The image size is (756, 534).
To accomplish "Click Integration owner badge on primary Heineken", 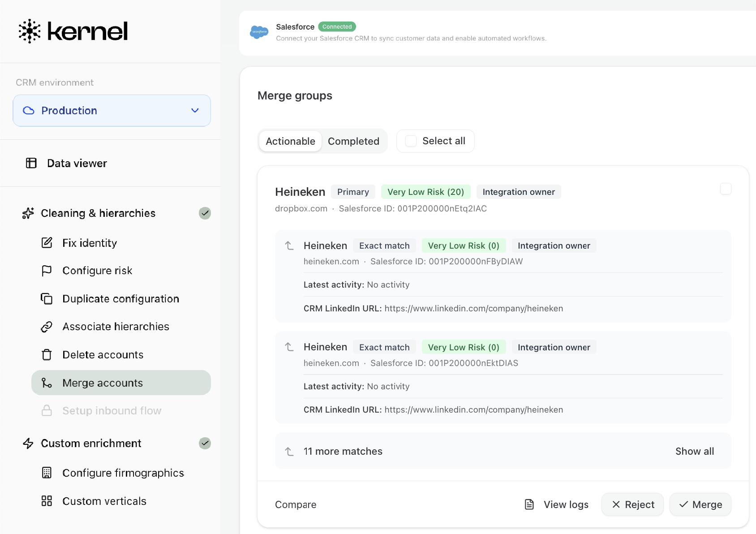I will (519, 192).
